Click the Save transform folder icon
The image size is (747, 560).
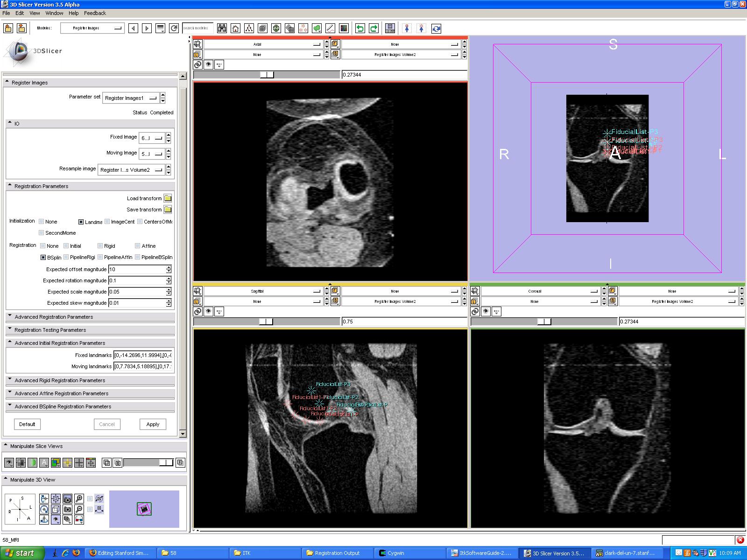pos(168,210)
